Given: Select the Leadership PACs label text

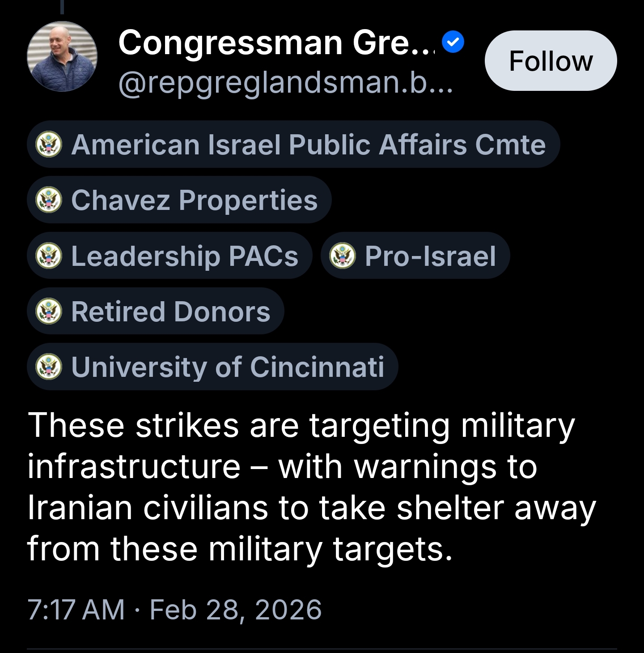Looking at the screenshot, I should click(184, 256).
